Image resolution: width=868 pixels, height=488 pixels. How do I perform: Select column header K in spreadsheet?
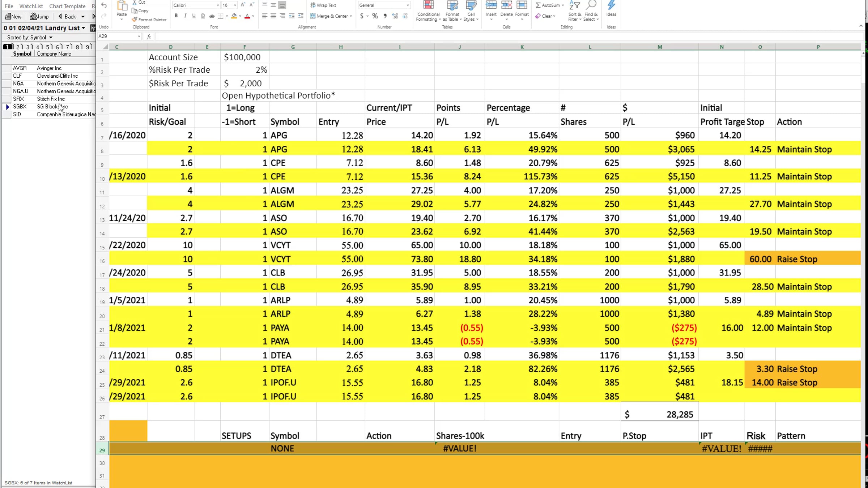(x=522, y=47)
